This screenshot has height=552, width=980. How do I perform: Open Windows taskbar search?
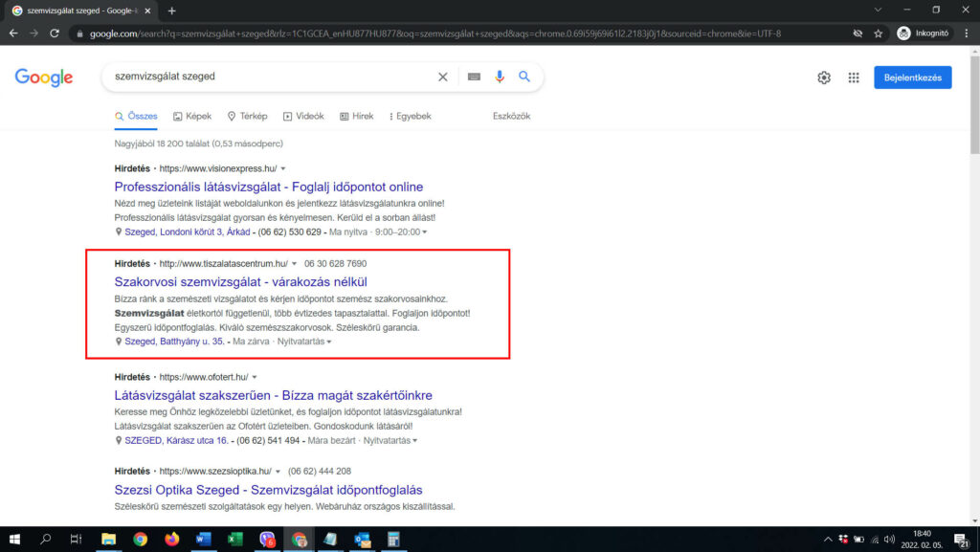point(45,539)
